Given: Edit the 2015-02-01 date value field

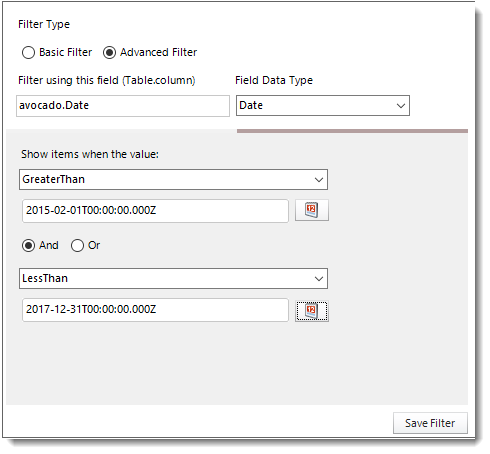Looking at the screenshot, I should pyautogui.click(x=155, y=211).
